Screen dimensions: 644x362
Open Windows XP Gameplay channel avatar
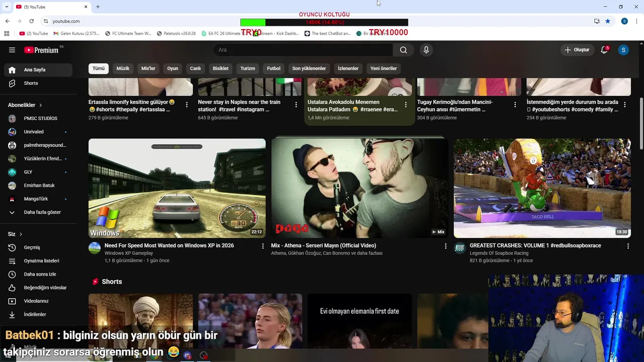[x=95, y=248]
